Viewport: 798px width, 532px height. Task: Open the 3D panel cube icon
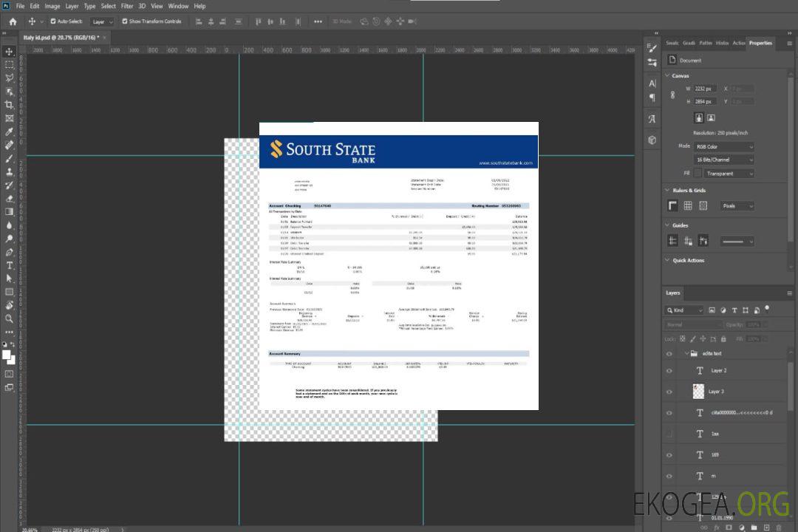[652, 140]
